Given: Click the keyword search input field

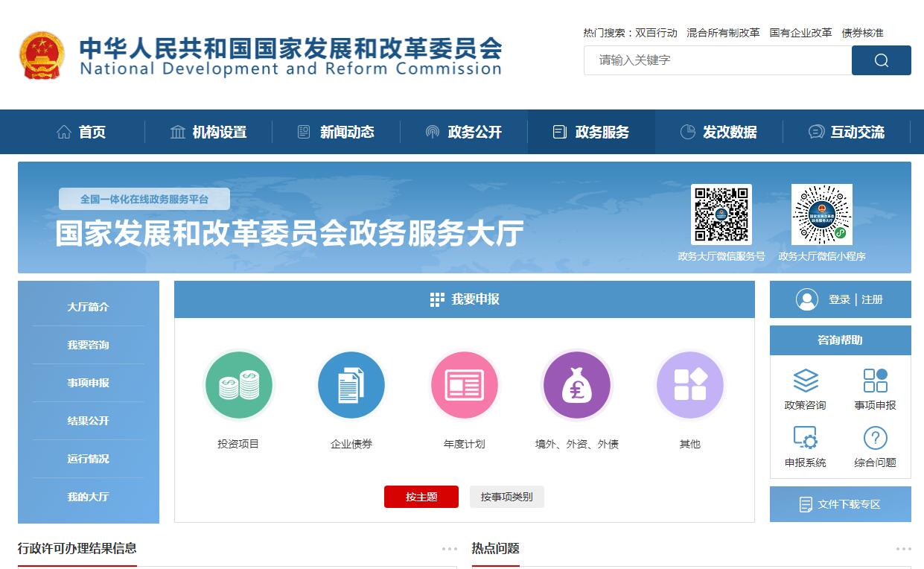Looking at the screenshot, I should (x=717, y=60).
